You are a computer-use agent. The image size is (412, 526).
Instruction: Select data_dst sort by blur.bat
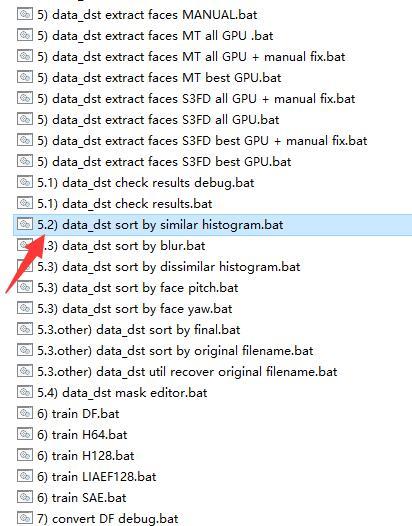click(x=121, y=246)
